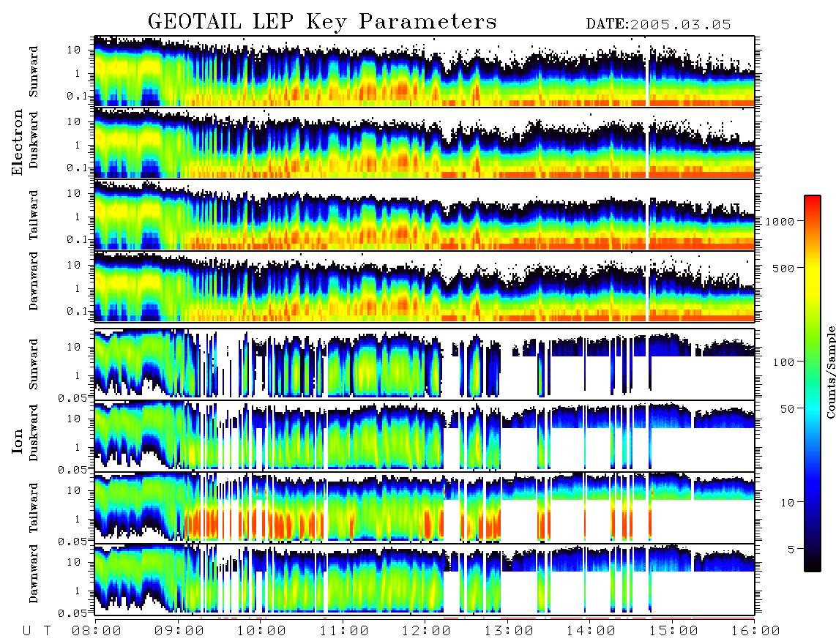Click the 14:00 time tick label
This screenshot has width=836, height=644.
click(591, 632)
